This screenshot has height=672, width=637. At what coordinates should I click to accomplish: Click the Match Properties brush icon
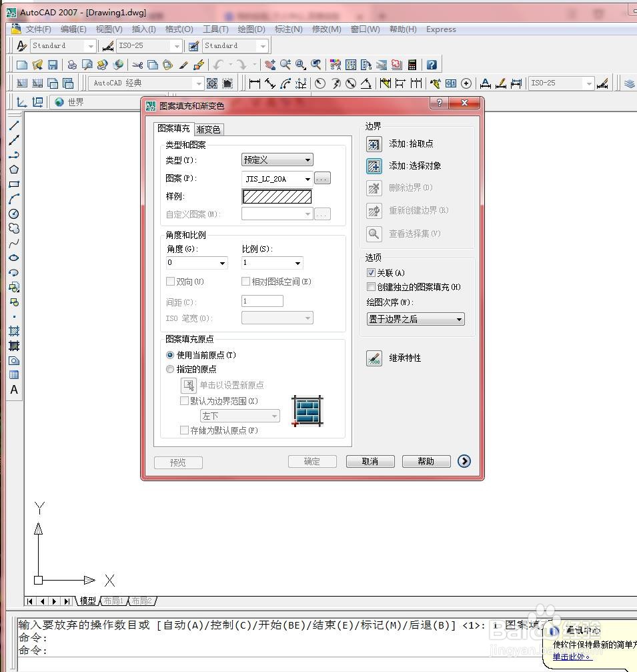click(x=183, y=65)
